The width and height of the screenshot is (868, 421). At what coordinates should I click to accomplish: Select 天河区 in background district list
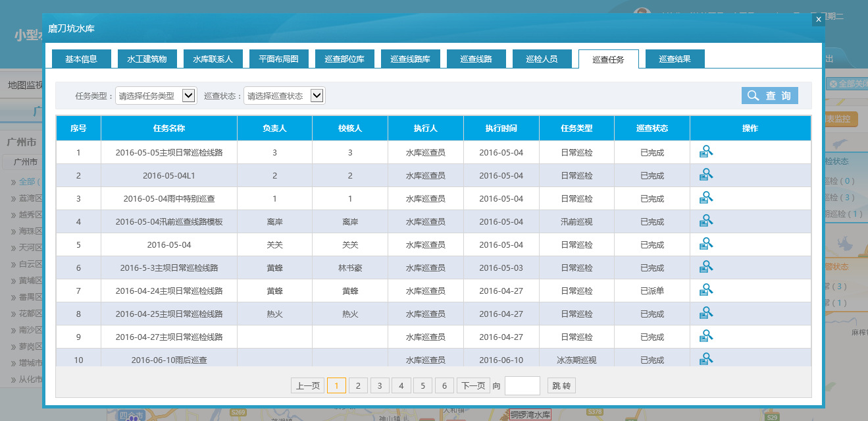point(30,248)
